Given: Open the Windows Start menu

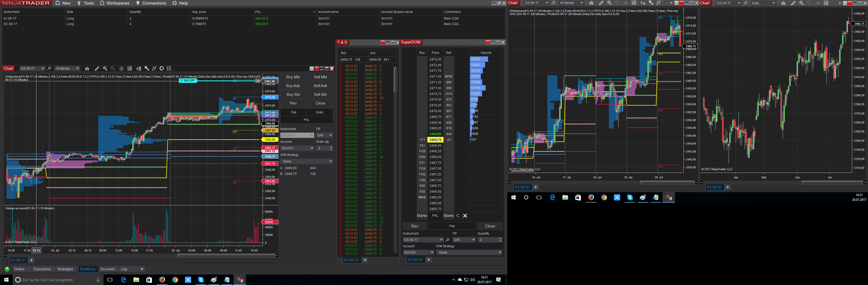Looking at the screenshot, I should [x=6, y=280].
